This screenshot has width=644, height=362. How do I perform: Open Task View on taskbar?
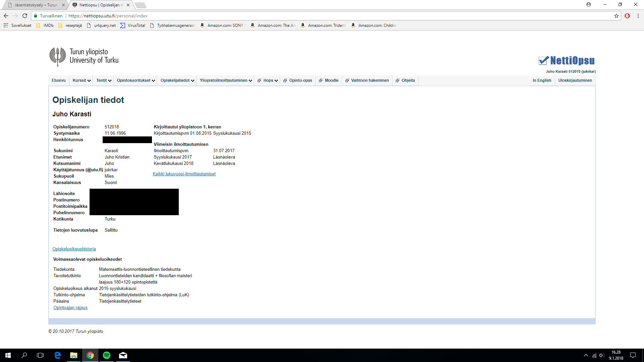[x=40, y=355]
